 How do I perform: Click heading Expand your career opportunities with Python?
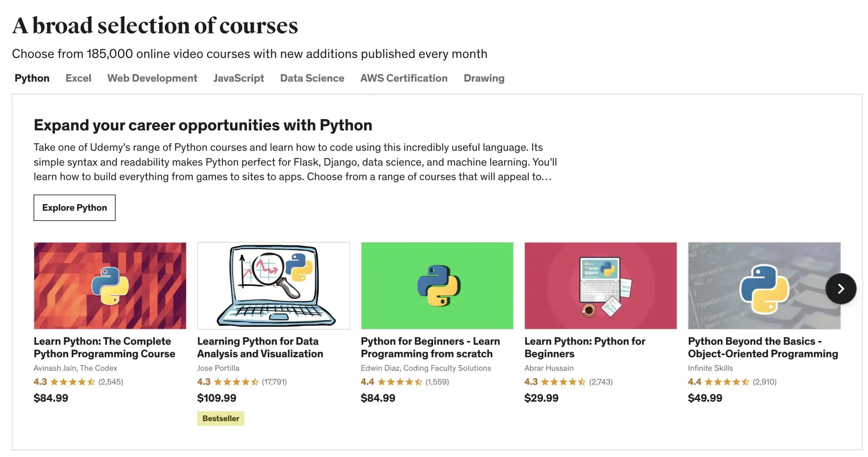pos(203,125)
